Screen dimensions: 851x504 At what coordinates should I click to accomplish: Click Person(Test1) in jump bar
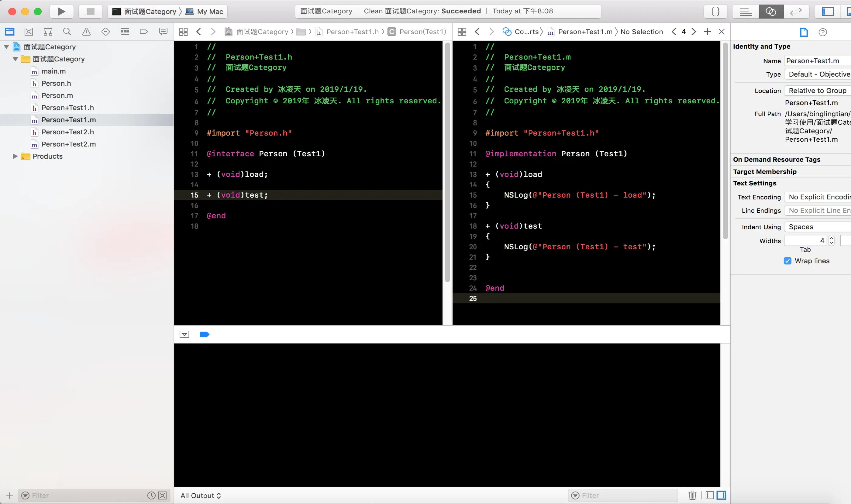pos(422,32)
